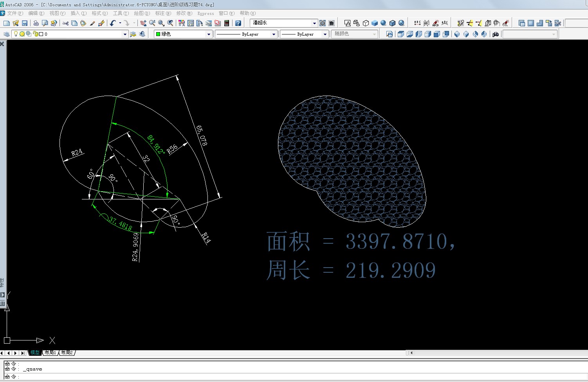Click the Copy icon

click(74, 23)
